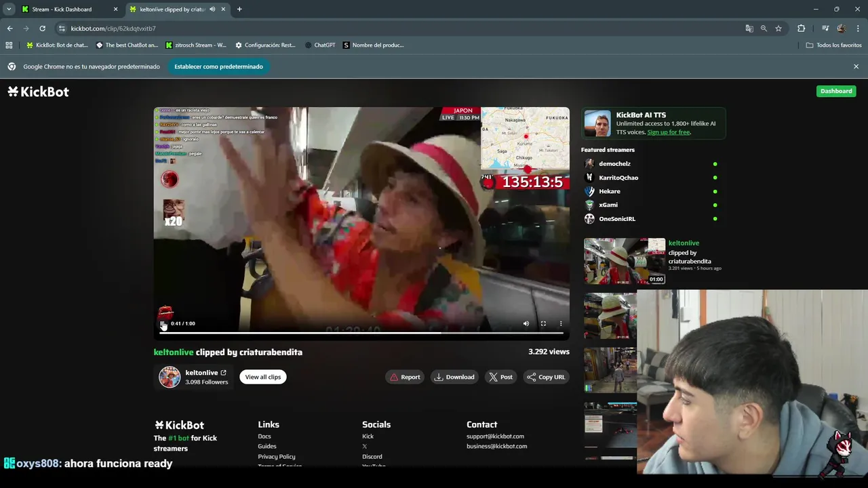The height and width of the screenshot is (488, 868).
Task: View site information icon in the address bar
Action: pos(62,28)
